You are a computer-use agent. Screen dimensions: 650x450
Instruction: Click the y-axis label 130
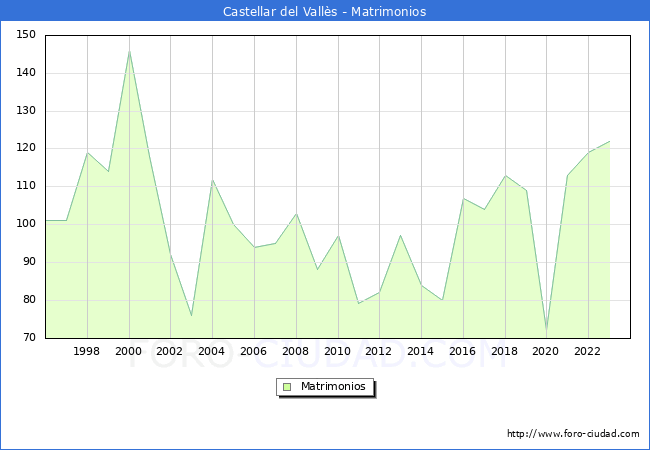pos(26,111)
